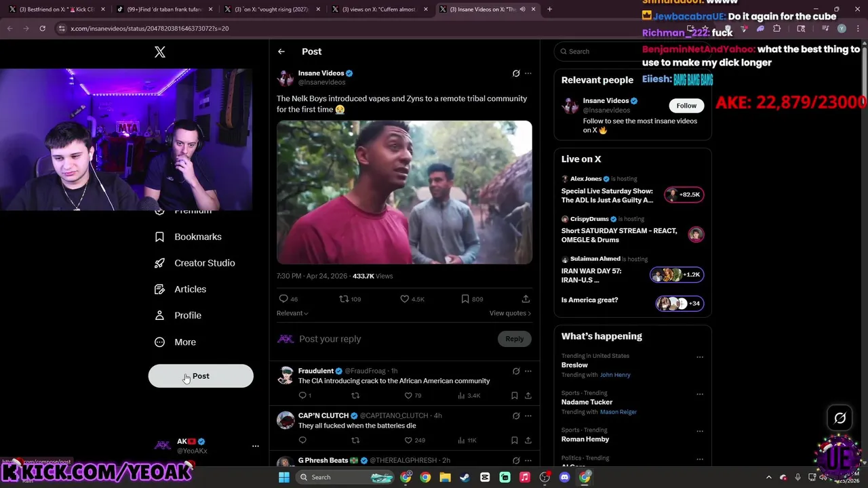Share CAP'N CLUTCH comment

pyautogui.click(x=528, y=441)
